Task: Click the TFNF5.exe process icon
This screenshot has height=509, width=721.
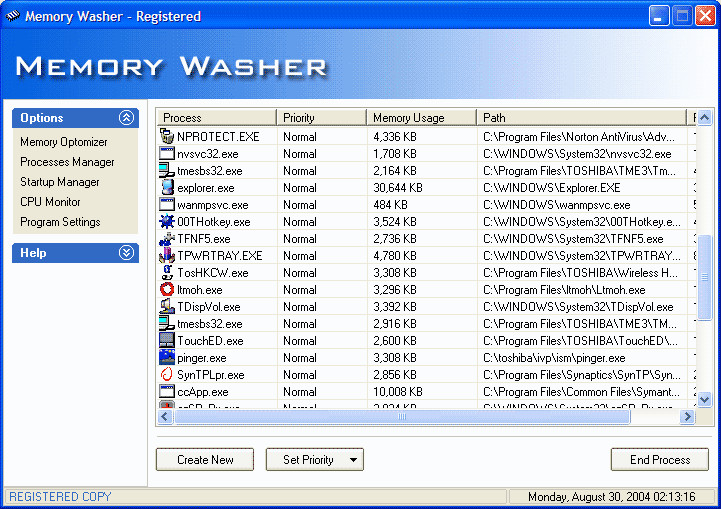Action: [x=167, y=238]
